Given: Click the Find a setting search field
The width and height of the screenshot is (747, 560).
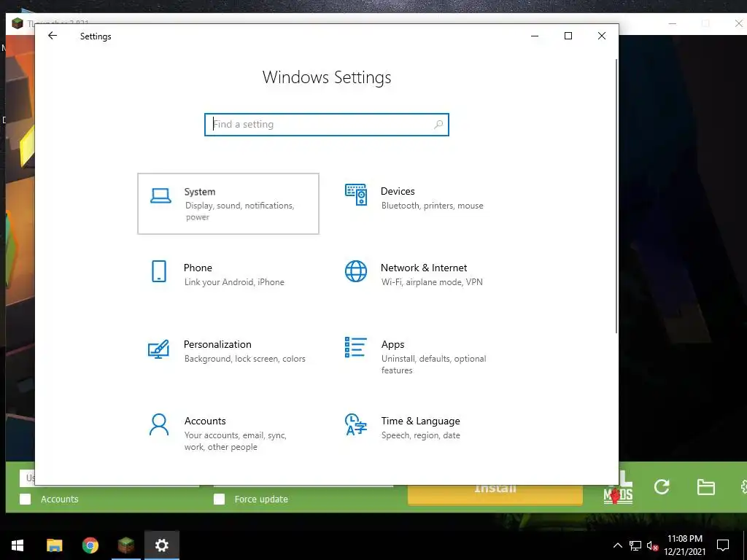Looking at the screenshot, I should (x=326, y=124).
